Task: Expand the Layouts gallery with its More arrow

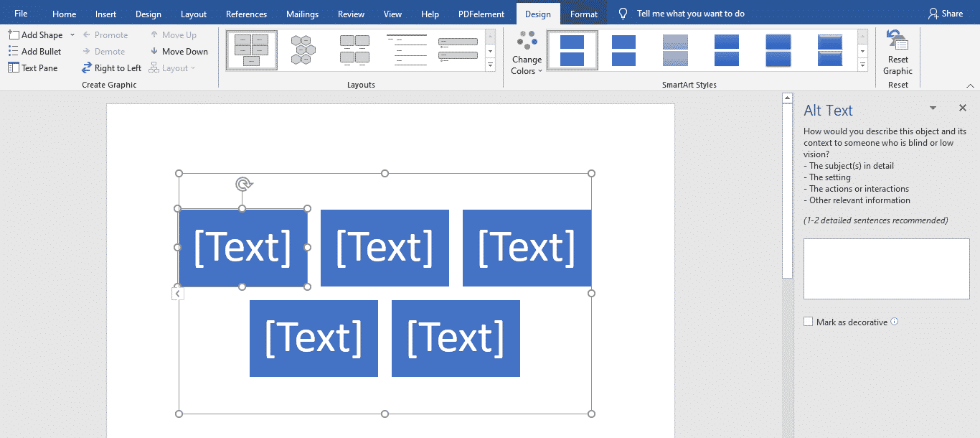Action: [490, 65]
